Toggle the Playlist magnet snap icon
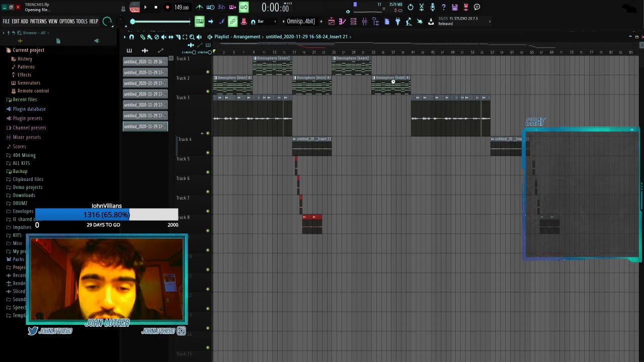Viewport: 644px width, 362px height. point(131,37)
